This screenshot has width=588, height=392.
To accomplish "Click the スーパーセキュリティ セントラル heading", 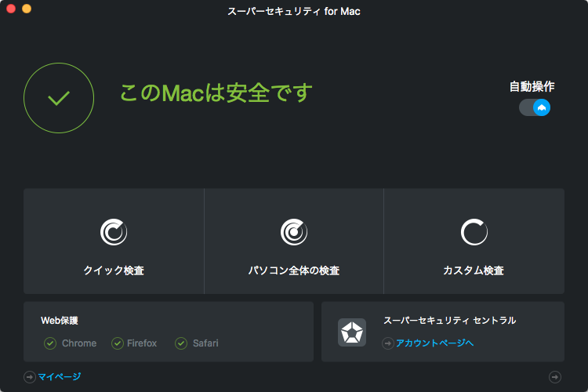I will (450, 321).
